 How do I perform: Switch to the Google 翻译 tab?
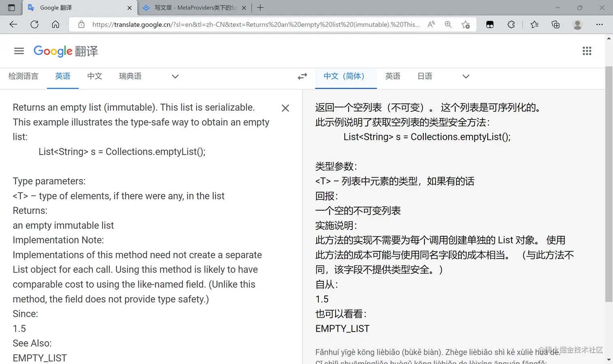pyautogui.click(x=80, y=8)
